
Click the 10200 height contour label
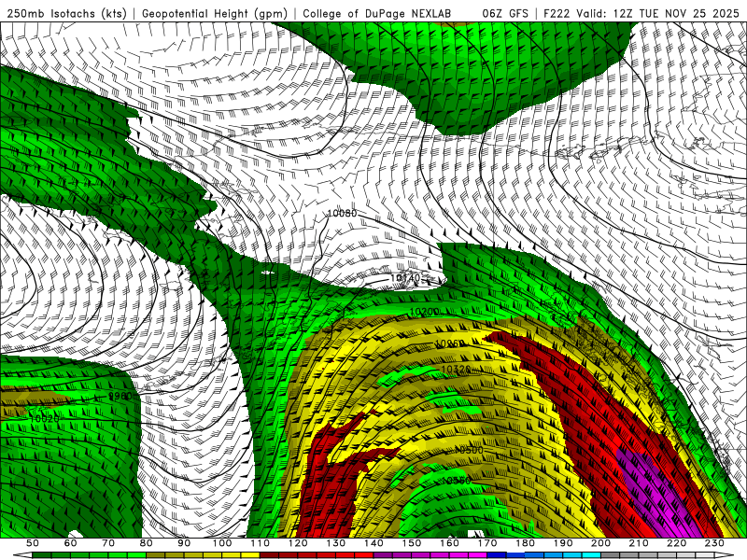click(425, 312)
